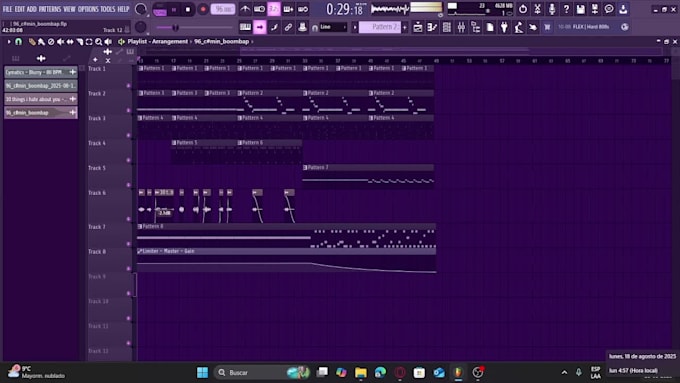Screen dimensions: 680x383
Task: Open undo history circular arrow icon
Action: pyautogui.click(x=523, y=9)
